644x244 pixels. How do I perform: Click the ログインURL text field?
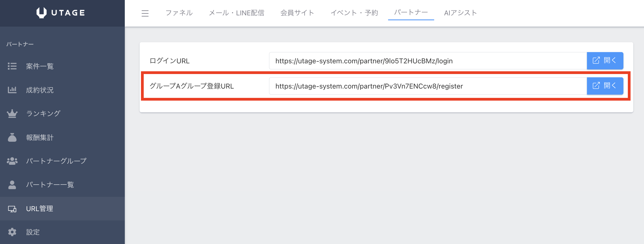point(428,61)
